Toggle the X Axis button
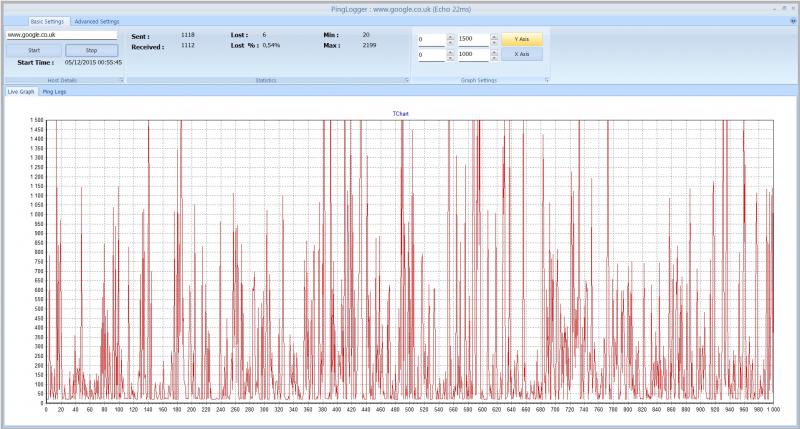The width and height of the screenshot is (800, 429). (x=521, y=56)
